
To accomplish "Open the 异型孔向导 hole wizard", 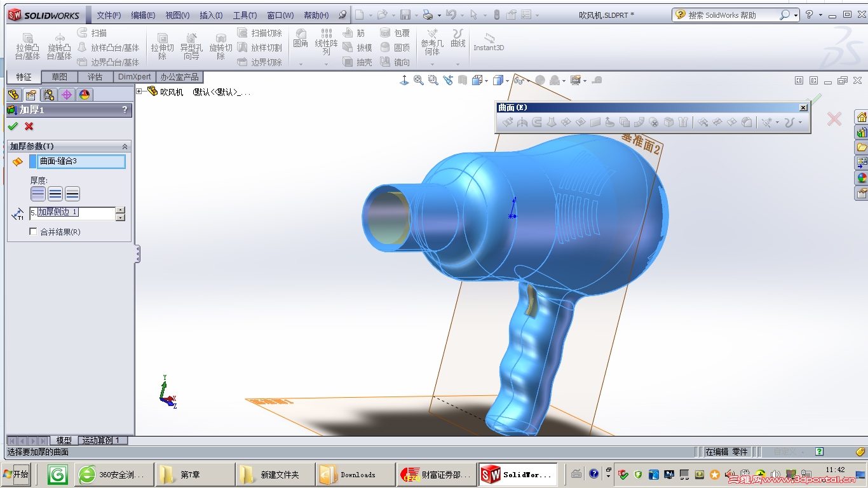I will [191, 46].
